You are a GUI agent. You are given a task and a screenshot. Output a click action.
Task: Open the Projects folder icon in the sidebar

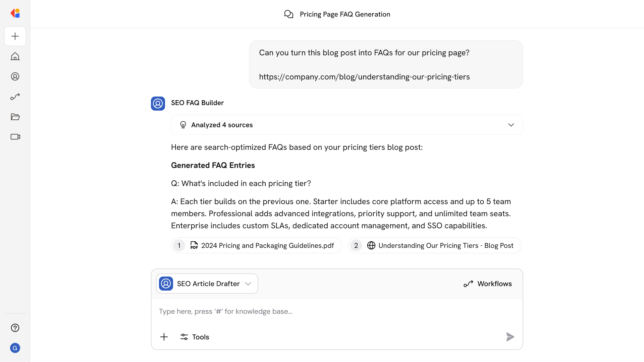(x=15, y=117)
